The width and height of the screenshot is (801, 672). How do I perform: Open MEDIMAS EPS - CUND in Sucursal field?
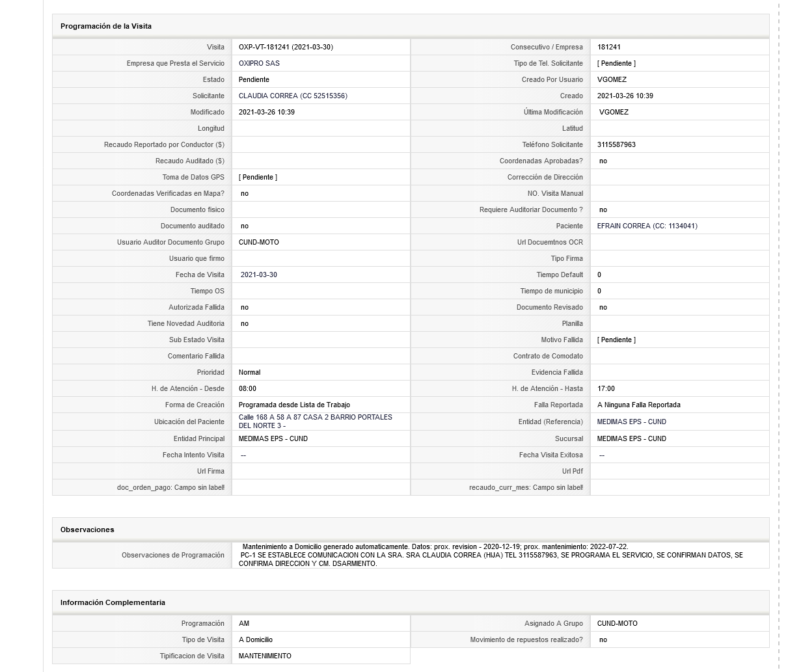pyautogui.click(x=632, y=438)
